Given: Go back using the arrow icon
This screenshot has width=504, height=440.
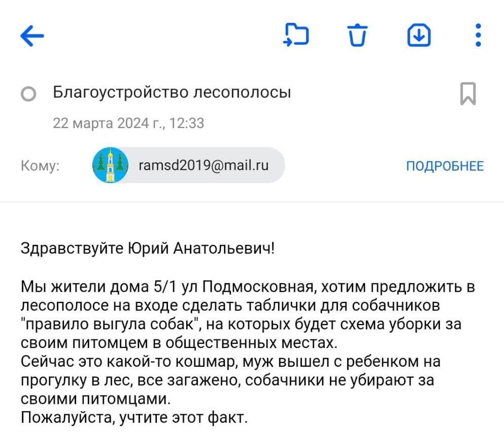Looking at the screenshot, I should 32,36.
